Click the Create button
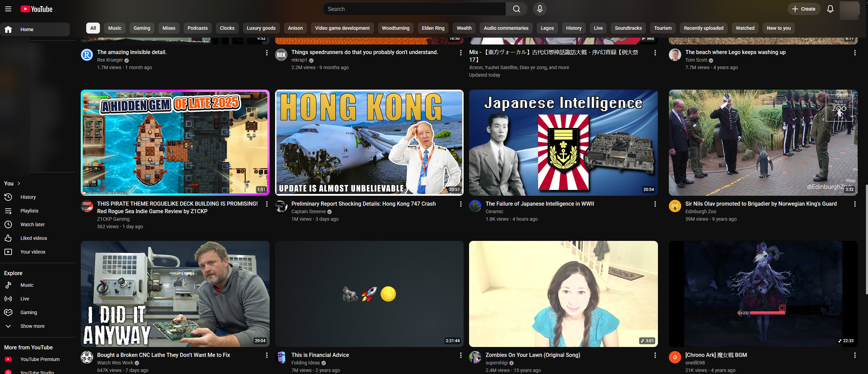 coord(804,9)
